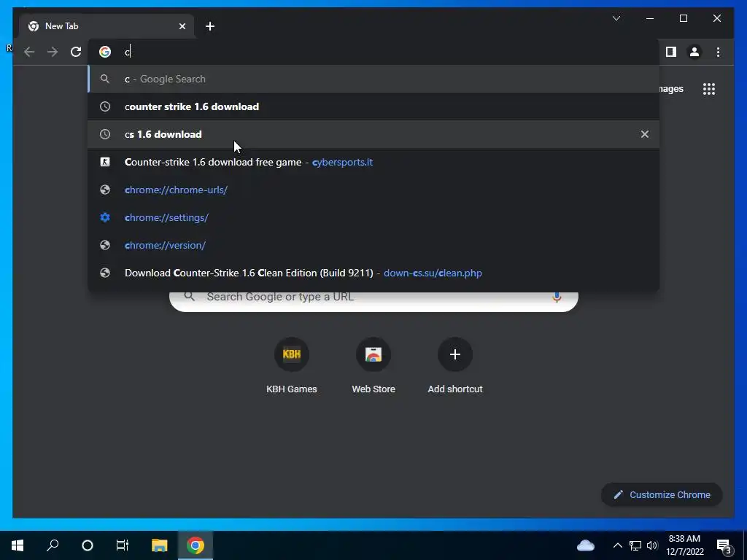
Task: Click the Forward navigation arrow
Action: click(x=53, y=52)
